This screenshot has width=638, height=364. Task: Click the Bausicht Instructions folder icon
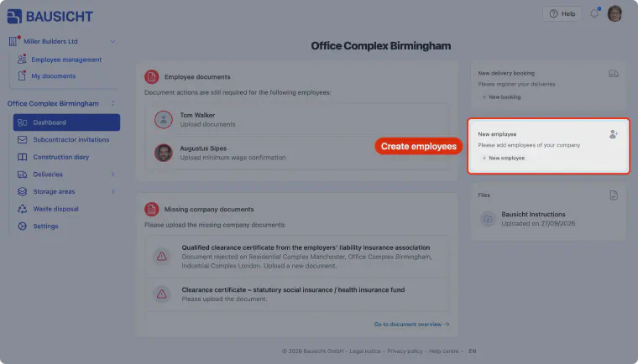coord(488,219)
